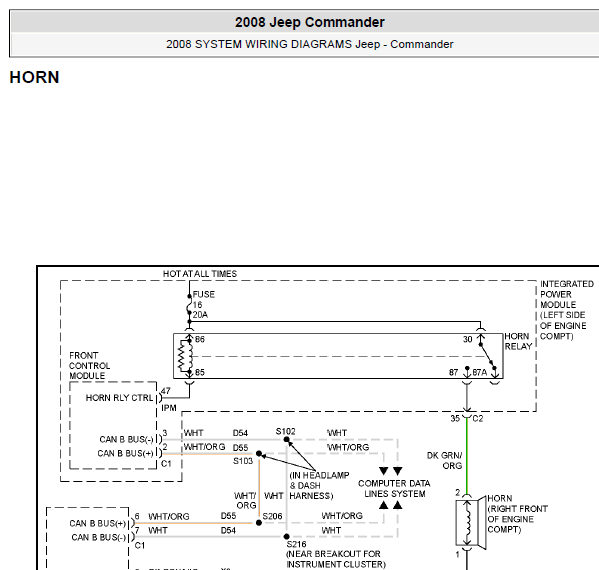Click the S216 splice dot
Image resolution: width=599 pixels, height=570 pixels.
tap(287, 536)
